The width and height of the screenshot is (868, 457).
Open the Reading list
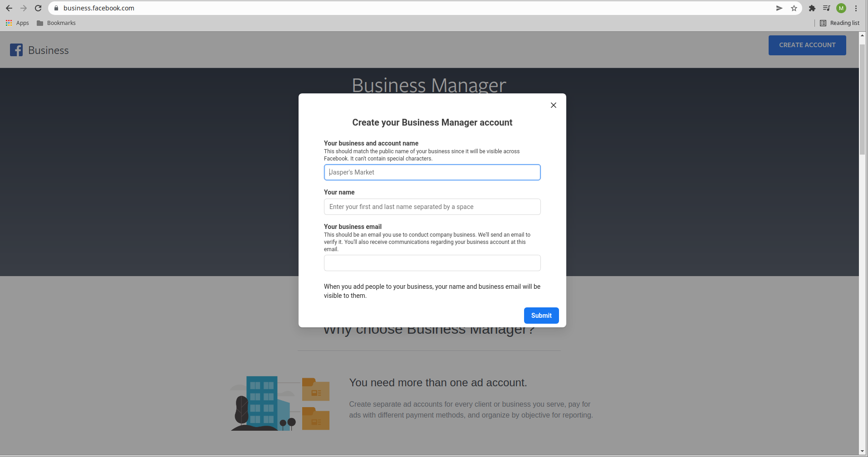[840, 23]
